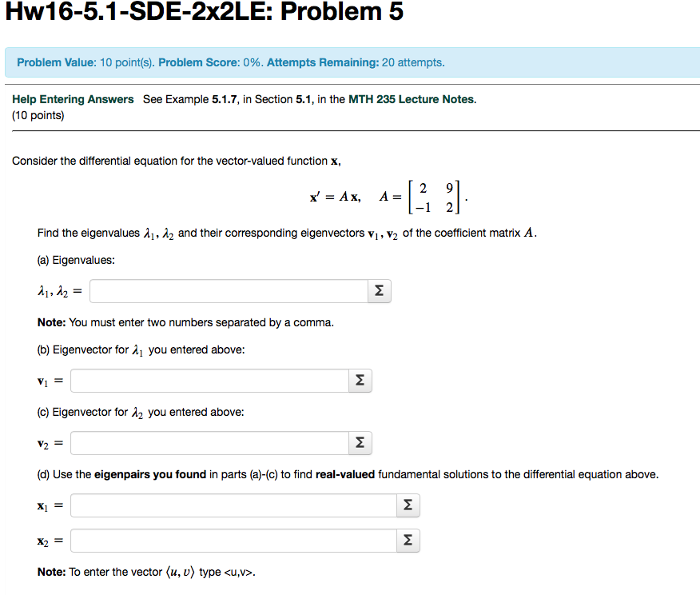Open the Σ equation editor for vector v2
Viewport: 700px width, 595px height.
(x=360, y=442)
